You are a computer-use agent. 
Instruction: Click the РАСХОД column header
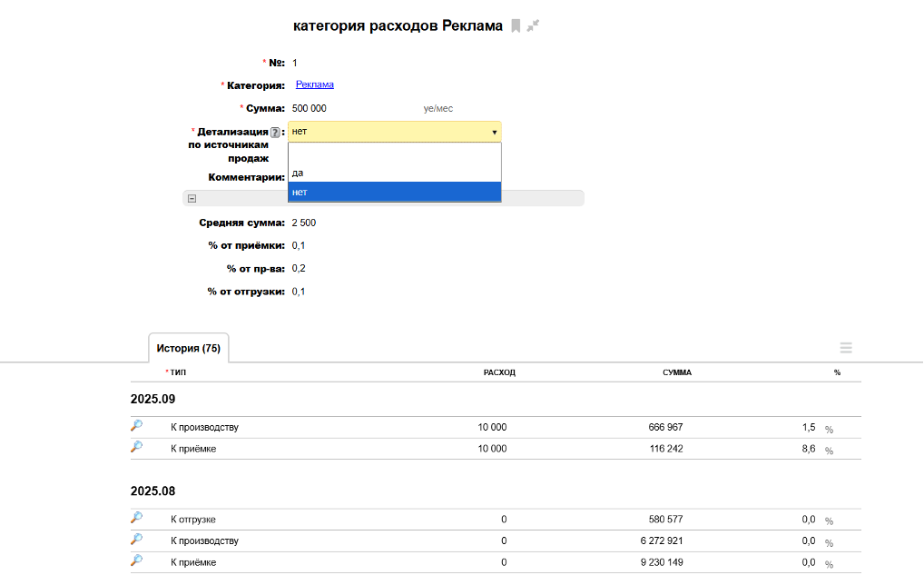(499, 372)
